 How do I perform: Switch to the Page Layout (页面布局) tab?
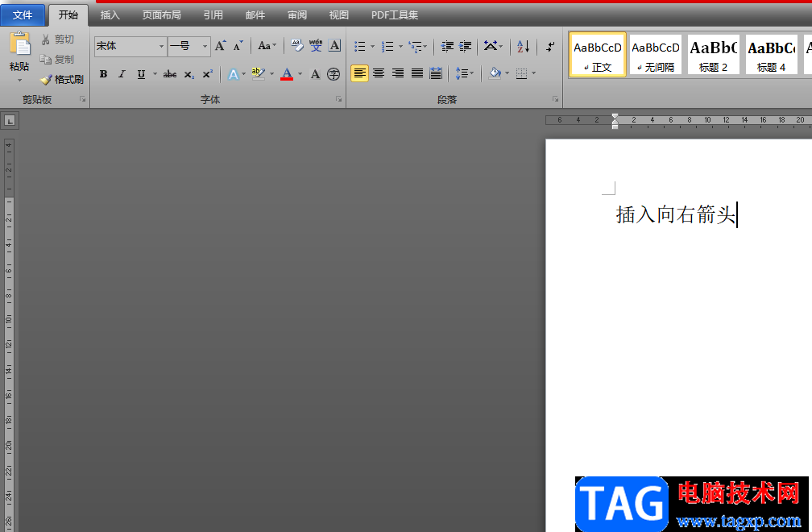(162, 15)
